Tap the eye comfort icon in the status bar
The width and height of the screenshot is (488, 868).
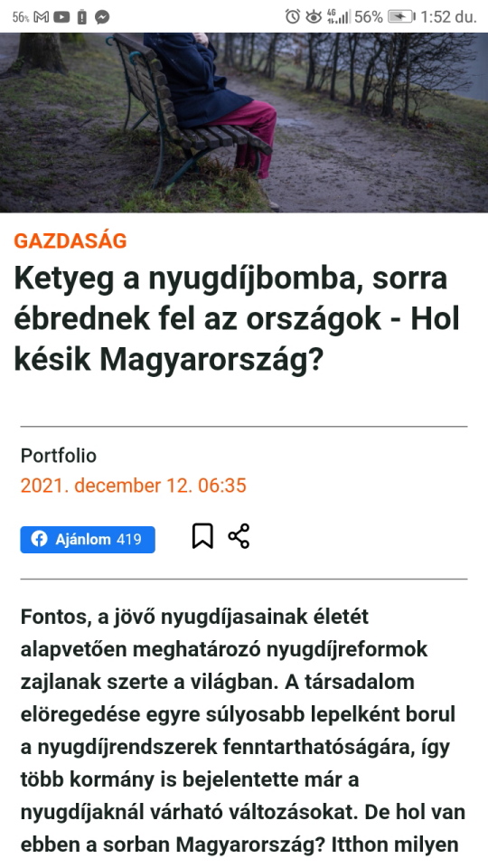(x=314, y=16)
